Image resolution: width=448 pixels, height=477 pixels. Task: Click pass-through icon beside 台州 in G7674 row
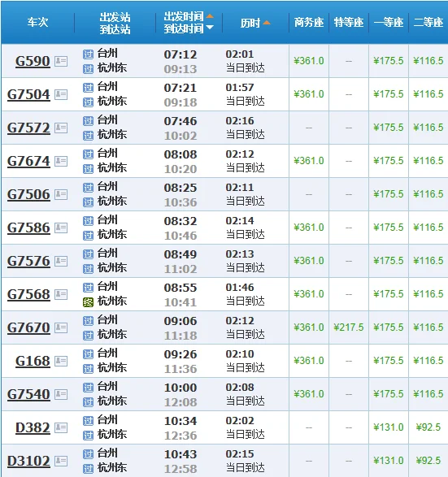pos(89,154)
